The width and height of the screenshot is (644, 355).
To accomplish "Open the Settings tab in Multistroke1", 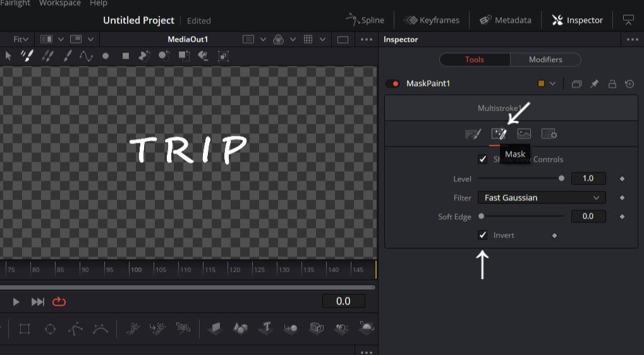I will [x=549, y=134].
